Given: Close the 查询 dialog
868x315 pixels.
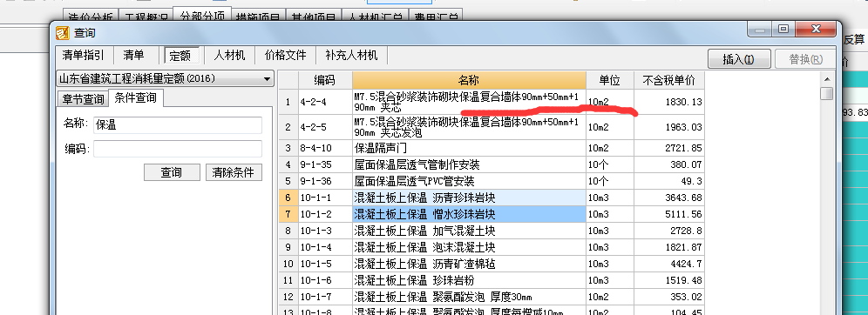Looking at the screenshot, I should (815, 30).
